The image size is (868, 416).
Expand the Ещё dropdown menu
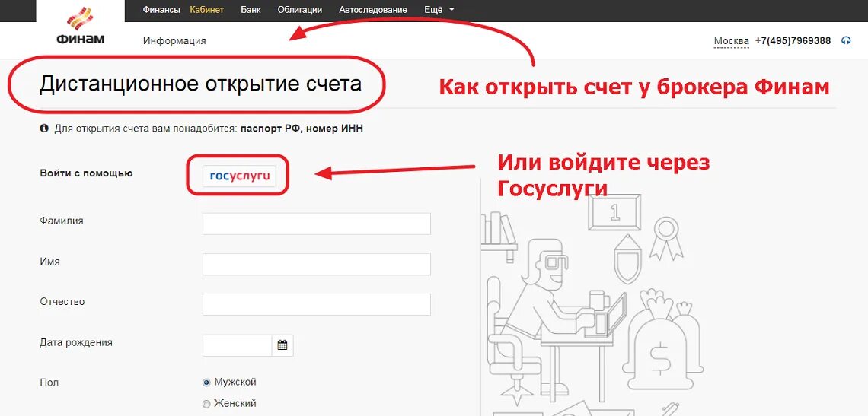(x=439, y=9)
